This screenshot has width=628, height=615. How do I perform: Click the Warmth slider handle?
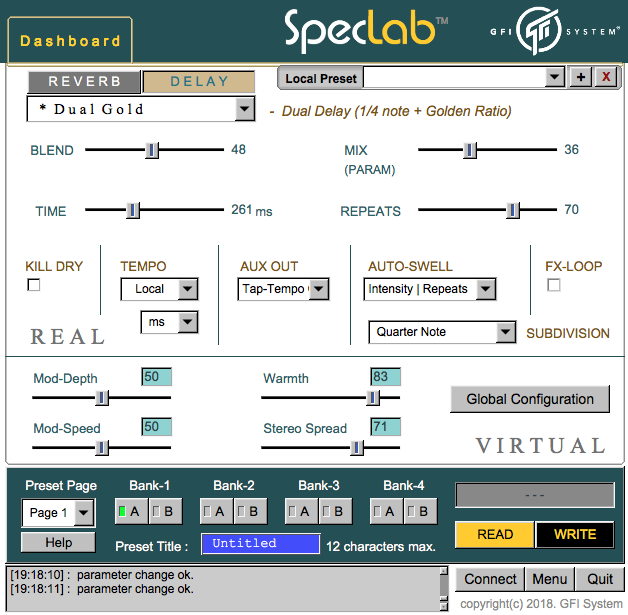(373, 398)
